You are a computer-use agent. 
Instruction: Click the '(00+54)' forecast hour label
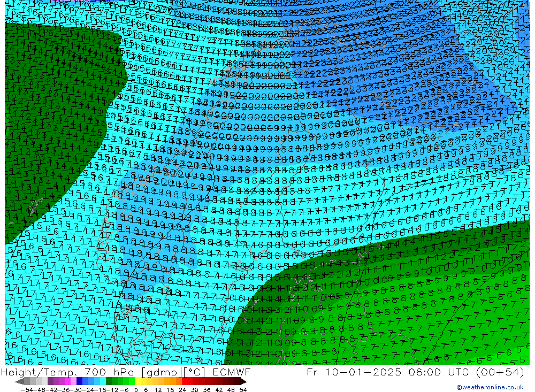point(500,372)
